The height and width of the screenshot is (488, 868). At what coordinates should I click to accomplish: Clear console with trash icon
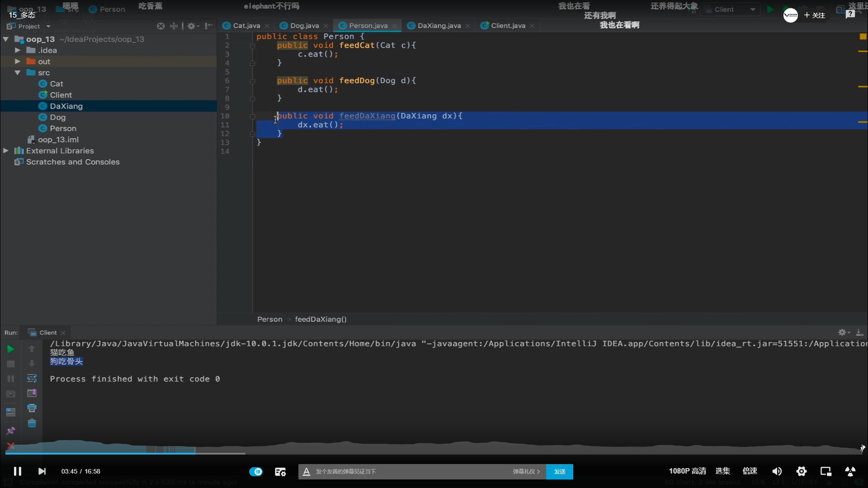pyautogui.click(x=32, y=423)
